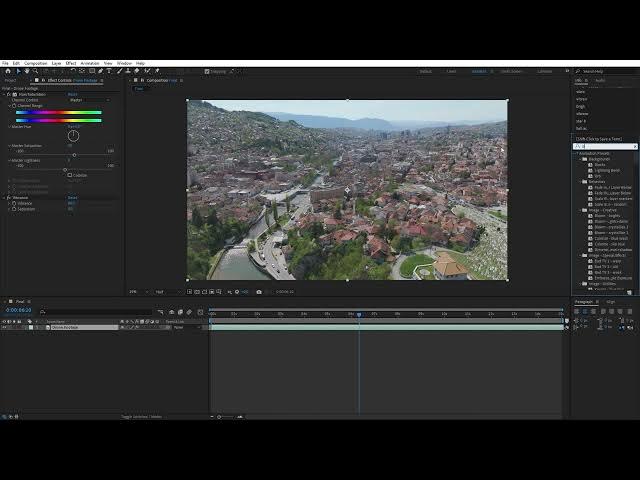Open the Composition menu

pos(35,63)
